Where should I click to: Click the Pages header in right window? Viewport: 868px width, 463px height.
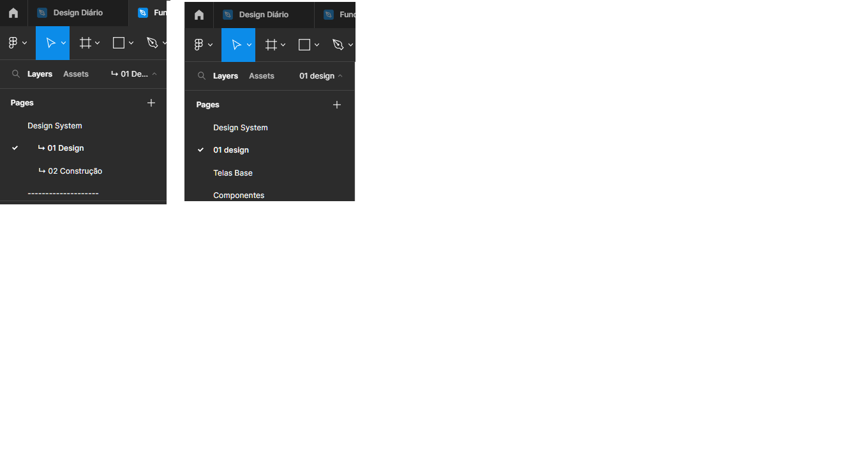tap(208, 105)
